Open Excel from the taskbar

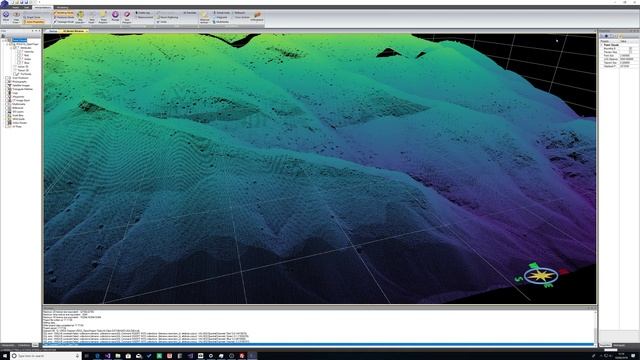click(159, 356)
